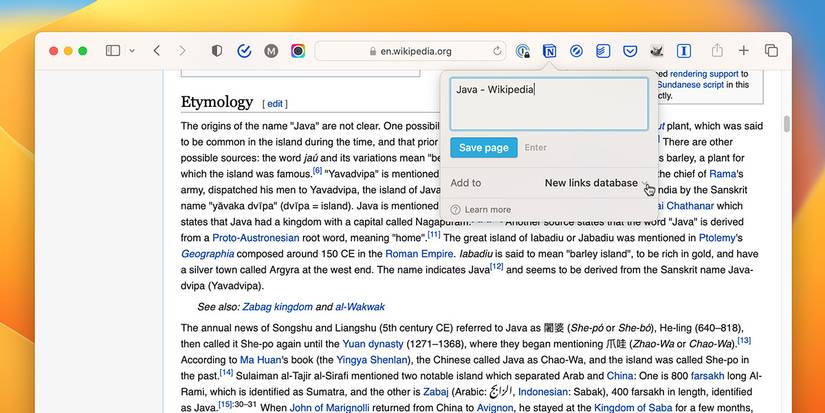Open the Proto-Austronesian link
The height and width of the screenshot is (413, 825).
click(256, 238)
